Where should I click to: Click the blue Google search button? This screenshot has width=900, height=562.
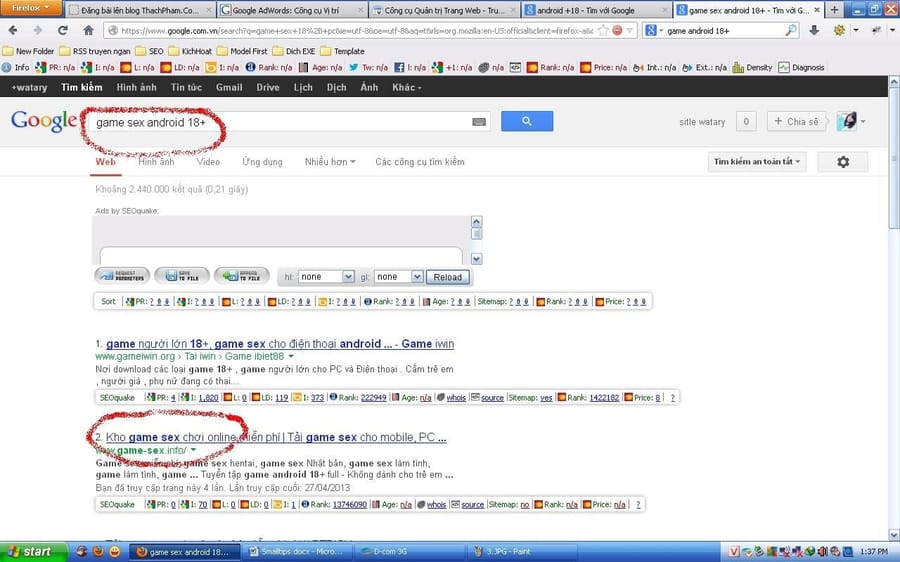point(527,122)
